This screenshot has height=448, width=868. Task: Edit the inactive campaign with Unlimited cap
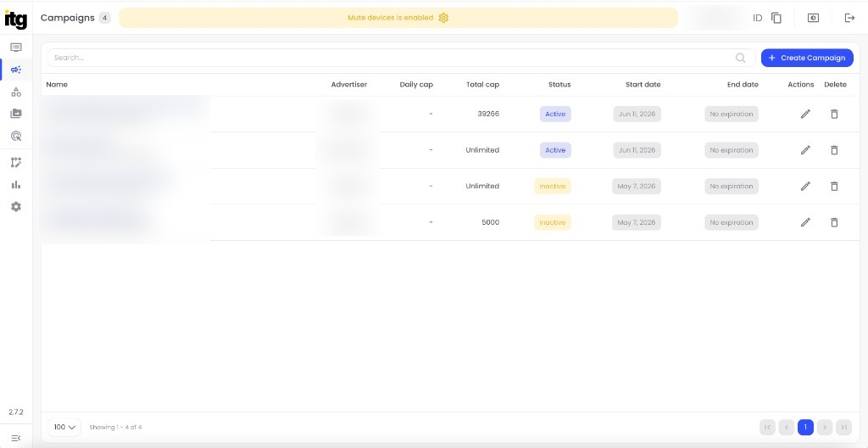click(805, 187)
